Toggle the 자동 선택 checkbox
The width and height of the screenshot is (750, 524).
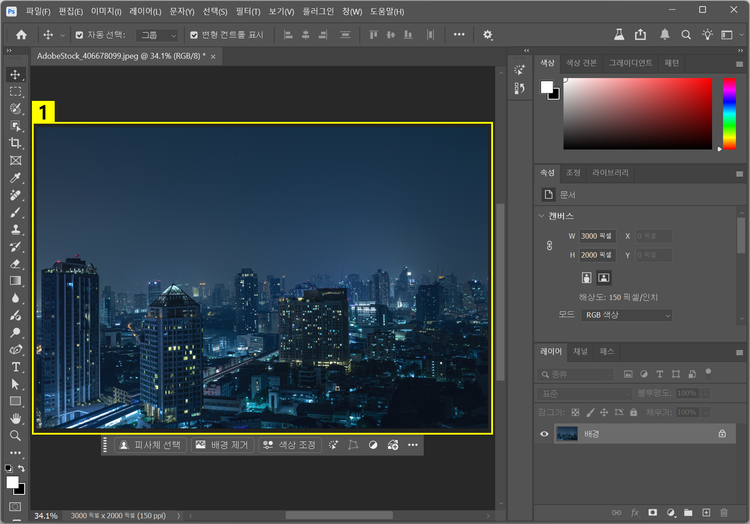tap(79, 35)
